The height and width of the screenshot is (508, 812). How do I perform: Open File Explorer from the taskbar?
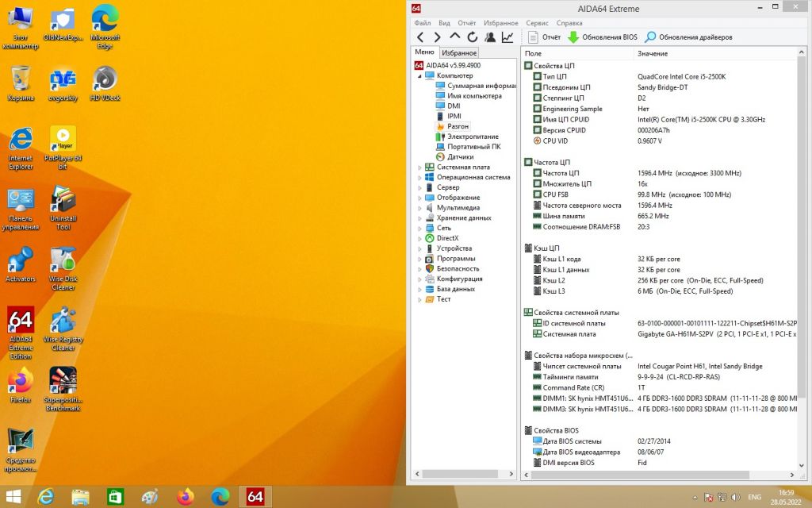coord(80,497)
